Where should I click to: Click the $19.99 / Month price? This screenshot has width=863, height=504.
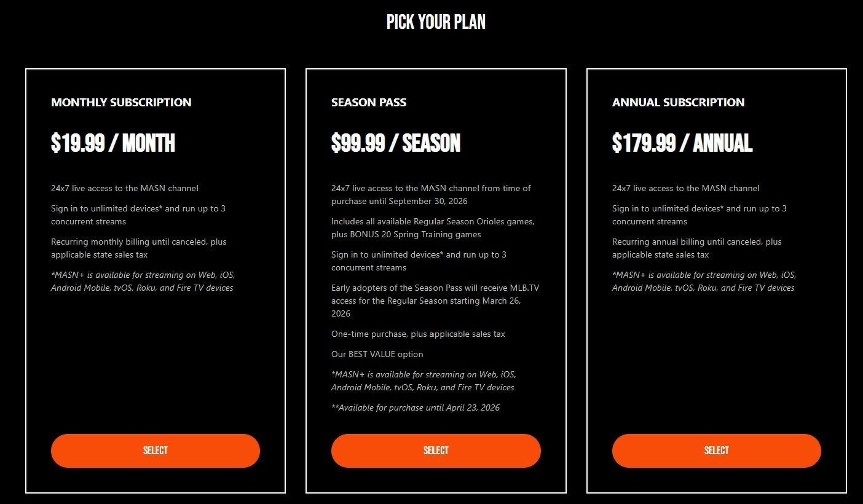pos(113,143)
